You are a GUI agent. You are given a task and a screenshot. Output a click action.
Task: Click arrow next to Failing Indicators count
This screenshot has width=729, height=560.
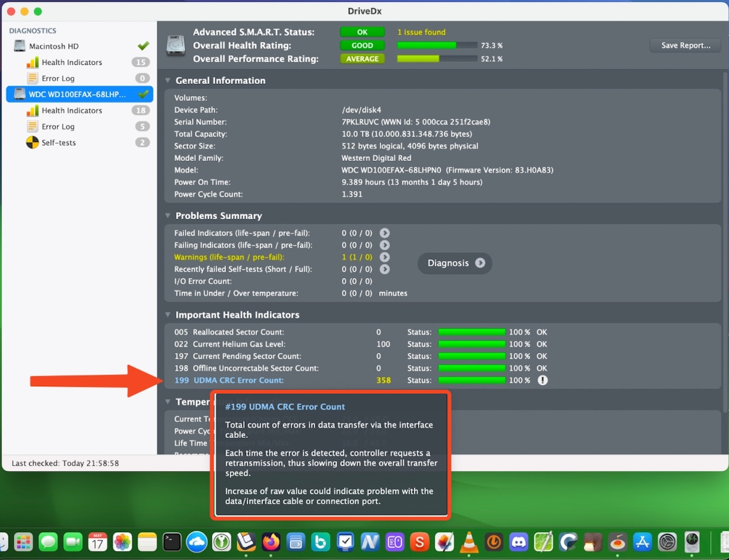[x=385, y=245]
